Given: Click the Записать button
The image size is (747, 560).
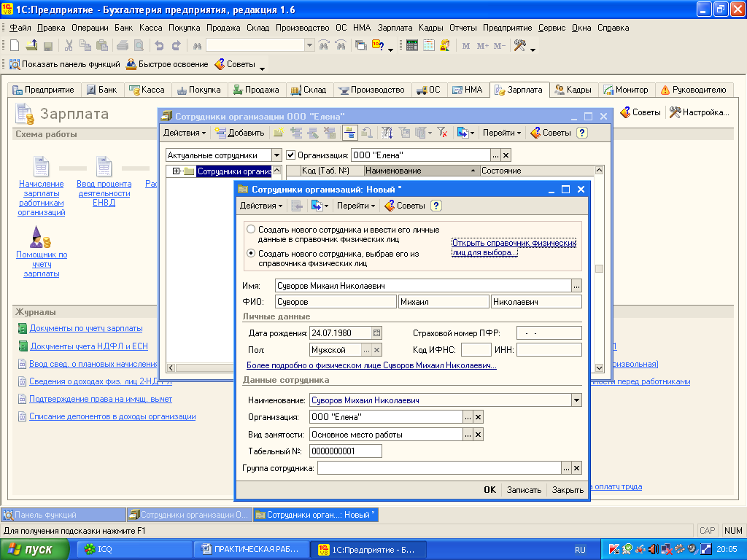Looking at the screenshot, I should pos(524,490).
